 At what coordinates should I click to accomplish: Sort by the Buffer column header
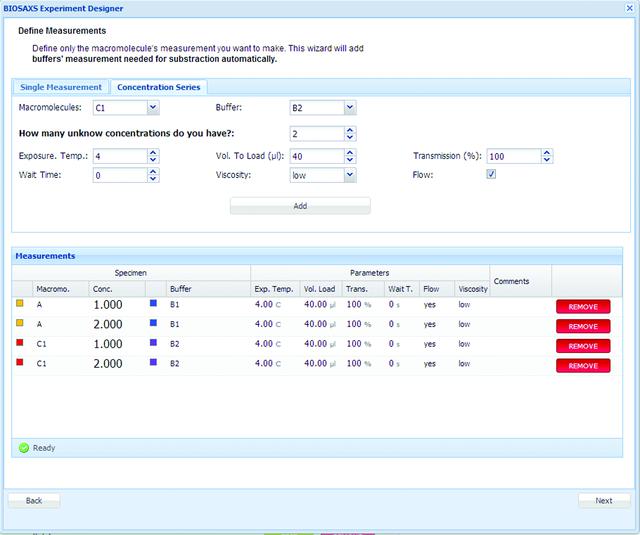pyautogui.click(x=208, y=289)
